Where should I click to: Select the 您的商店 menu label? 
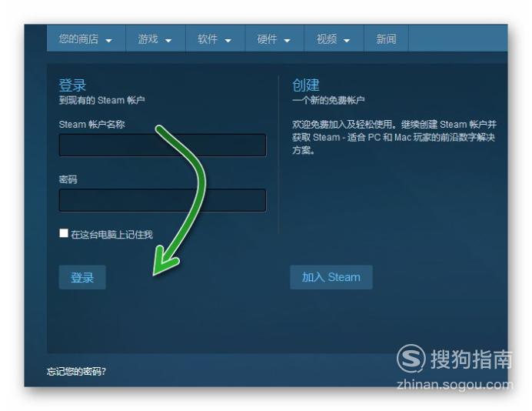pyautogui.click(x=78, y=38)
